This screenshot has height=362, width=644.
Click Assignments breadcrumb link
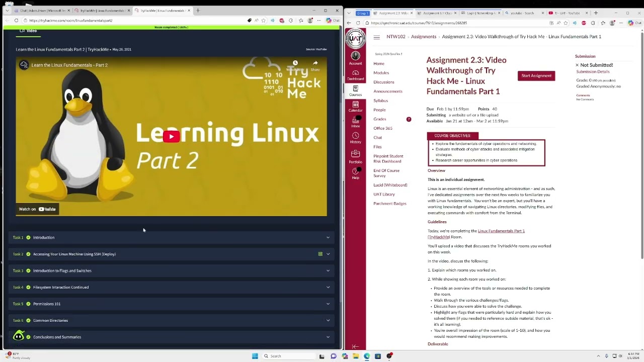424,37
